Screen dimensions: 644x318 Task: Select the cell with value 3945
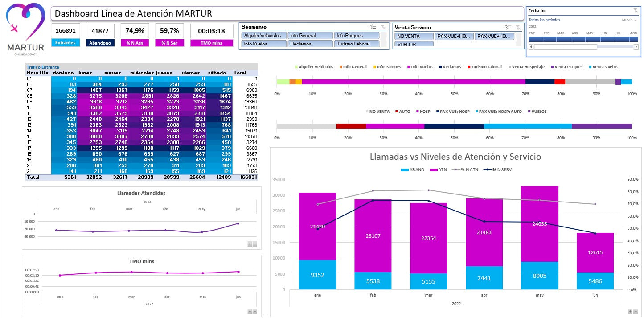(115, 107)
